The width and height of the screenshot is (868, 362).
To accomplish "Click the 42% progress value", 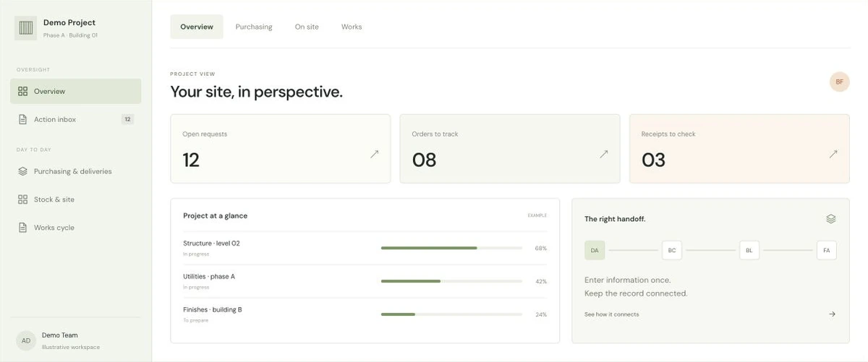I will click(541, 282).
